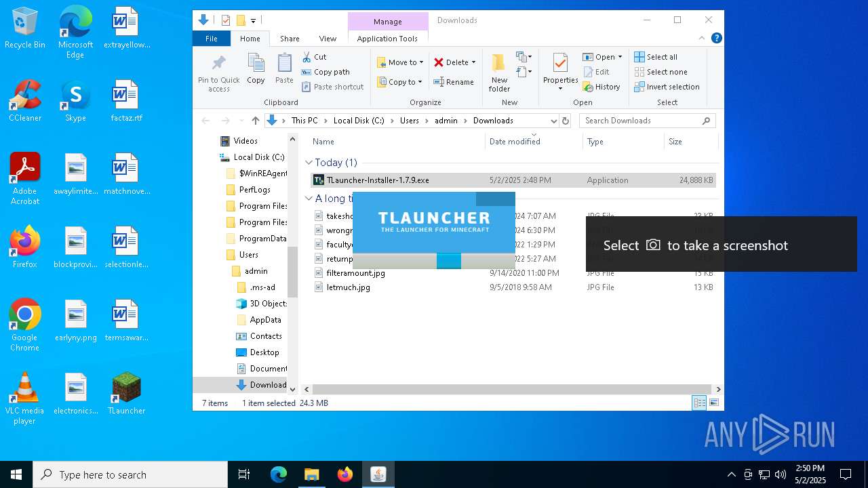
Task: Click Java app in taskbar
Action: (x=378, y=474)
